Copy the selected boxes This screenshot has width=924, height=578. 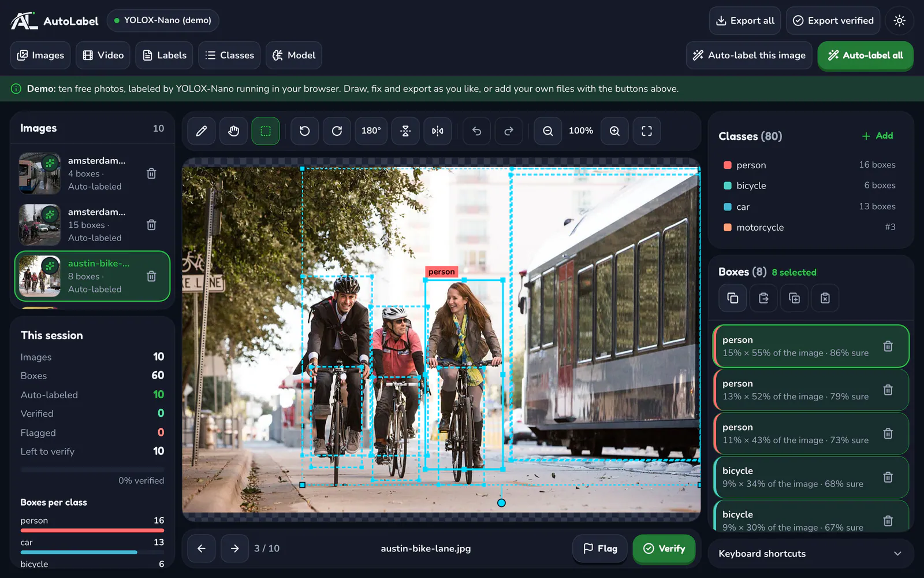[x=733, y=298]
